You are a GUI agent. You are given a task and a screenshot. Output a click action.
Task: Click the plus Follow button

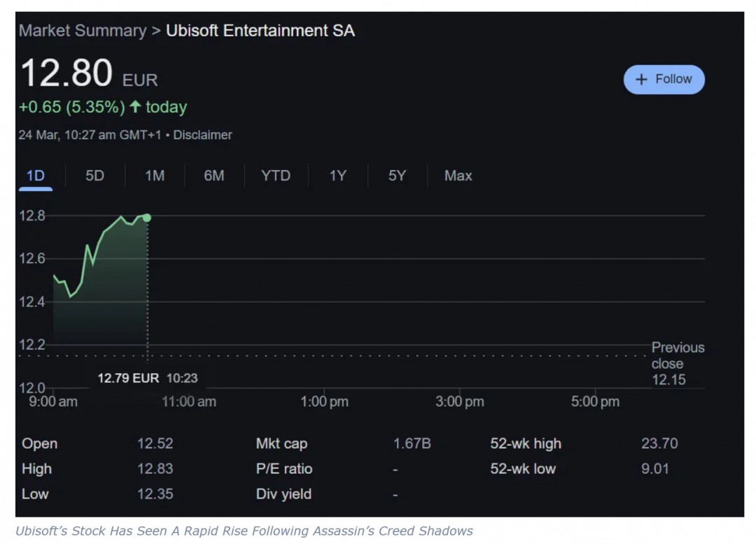click(664, 79)
